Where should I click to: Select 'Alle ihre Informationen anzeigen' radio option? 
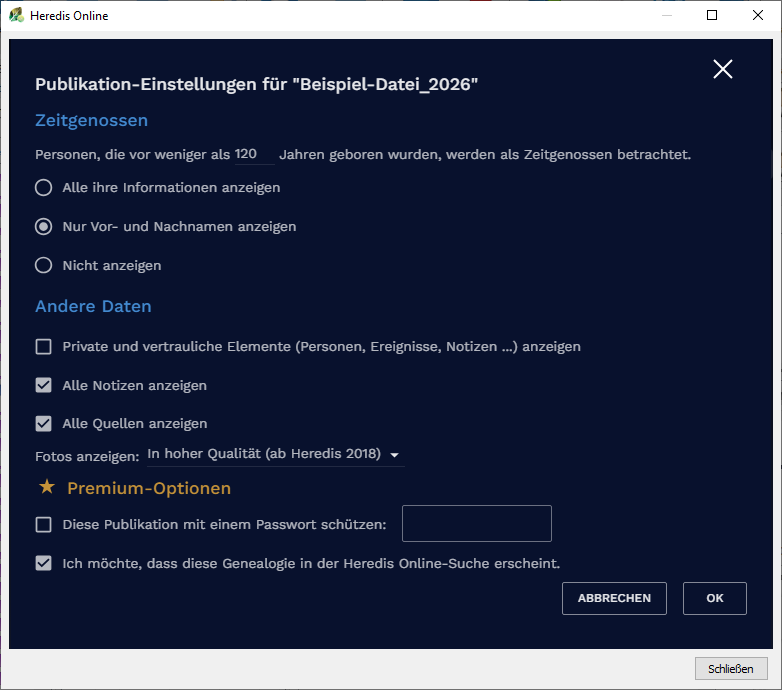(44, 187)
